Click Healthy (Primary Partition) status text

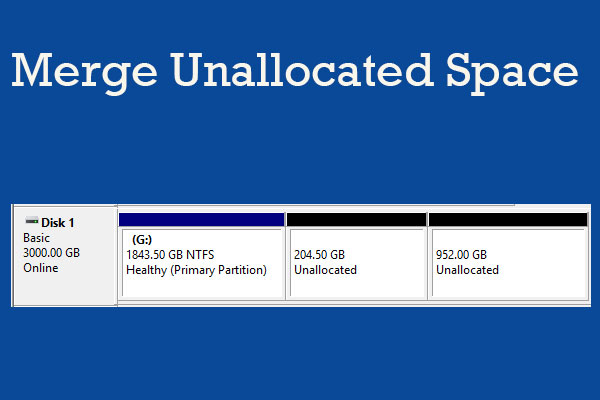point(196,270)
